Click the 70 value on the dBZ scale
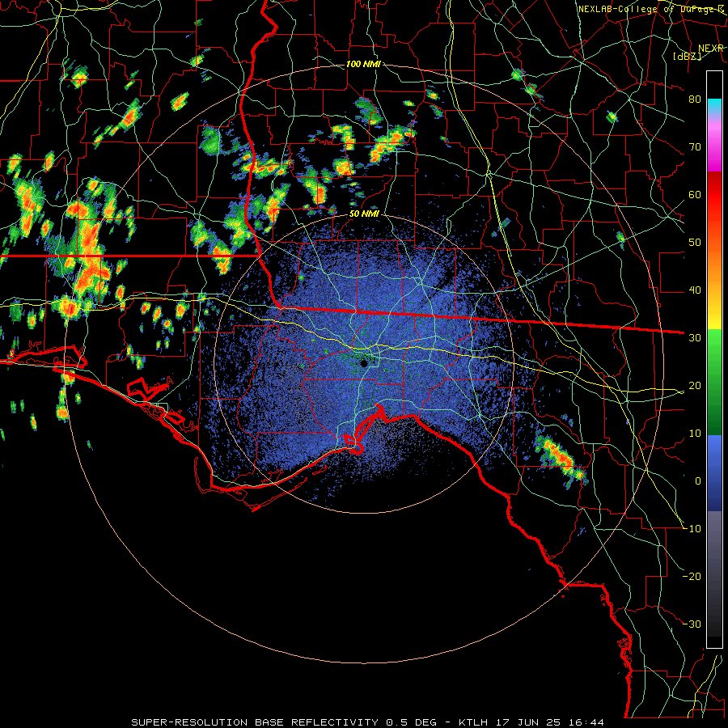 (x=695, y=146)
